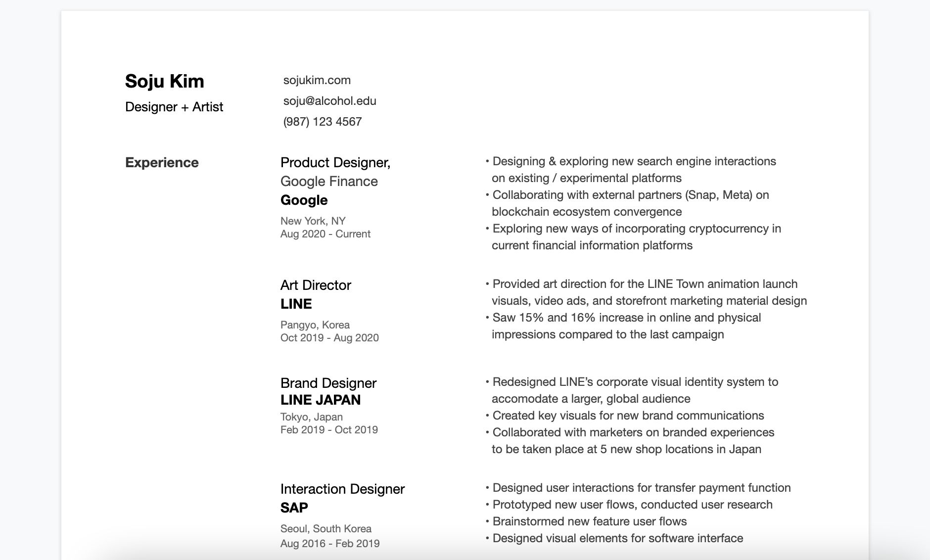Click the bullet about incorporating cryptocurrency

[x=633, y=229]
